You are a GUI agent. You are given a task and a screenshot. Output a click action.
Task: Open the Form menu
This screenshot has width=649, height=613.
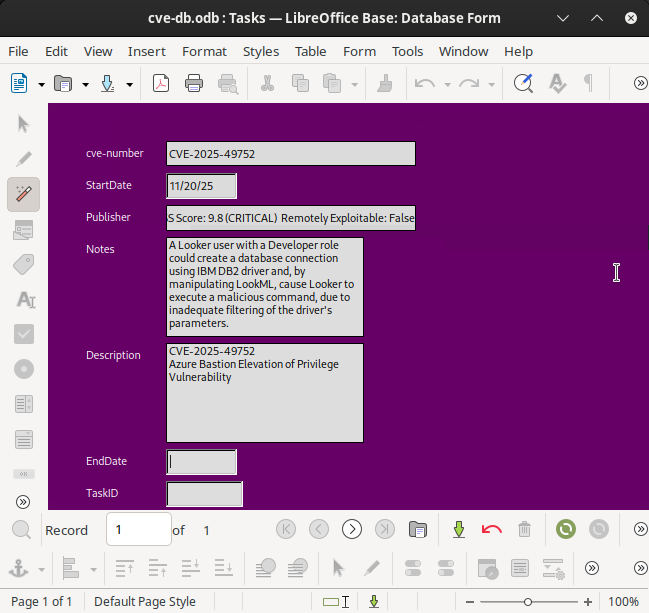pyautogui.click(x=359, y=51)
